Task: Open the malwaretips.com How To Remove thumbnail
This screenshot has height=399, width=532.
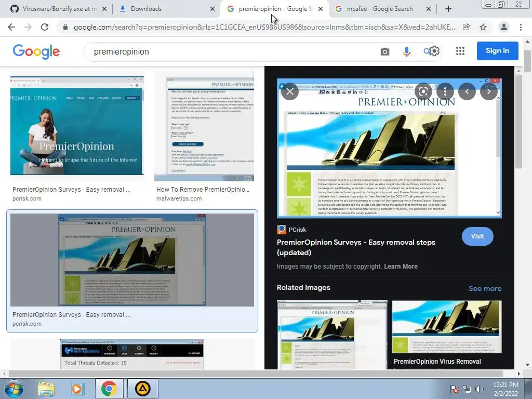Action: click(x=204, y=126)
